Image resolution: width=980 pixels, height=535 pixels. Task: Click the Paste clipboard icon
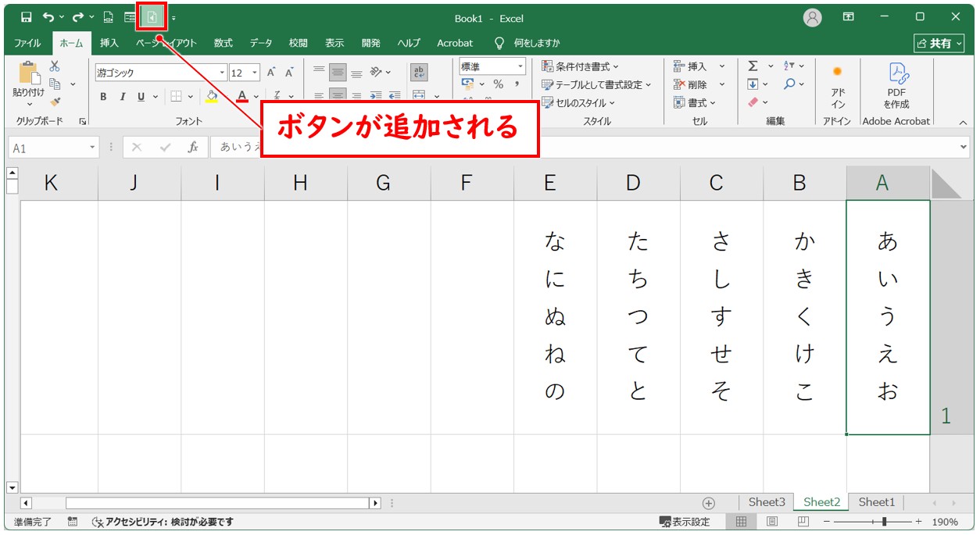coord(30,73)
